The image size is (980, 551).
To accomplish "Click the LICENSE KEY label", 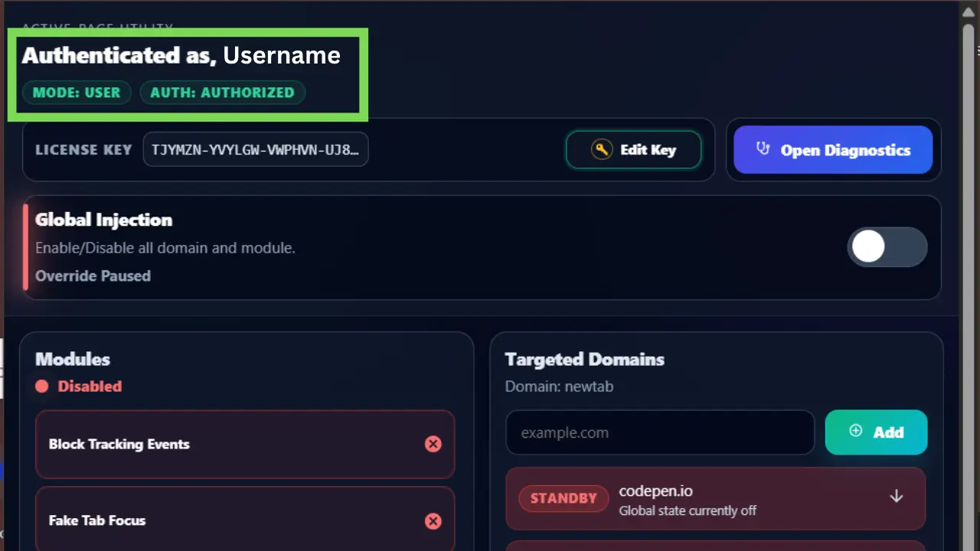I will 83,150.
